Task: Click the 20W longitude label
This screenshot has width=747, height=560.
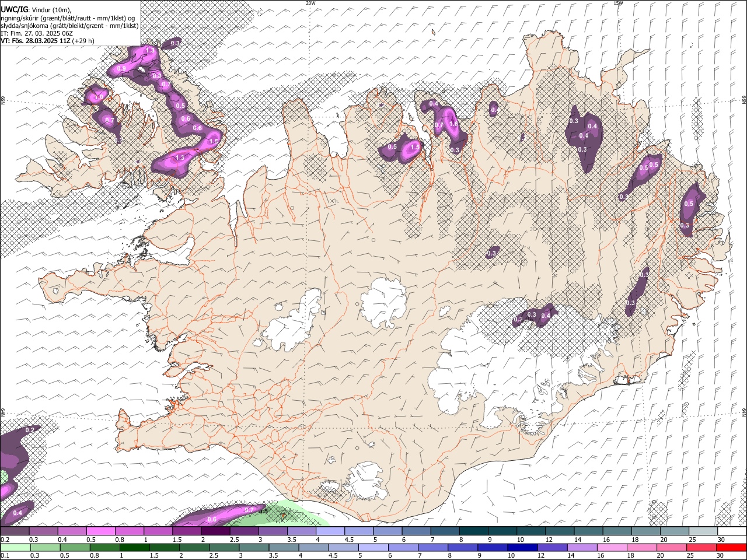Action: point(311,3)
